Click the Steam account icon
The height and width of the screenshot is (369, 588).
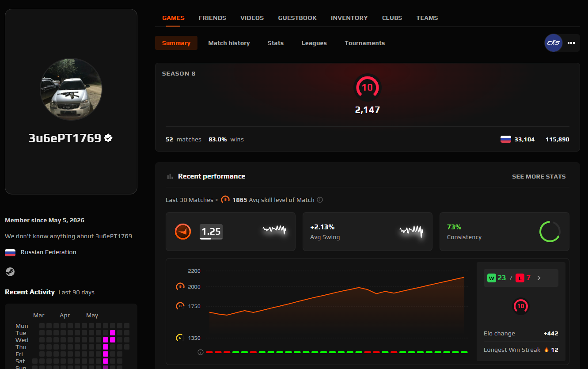pyautogui.click(x=10, y=271)
